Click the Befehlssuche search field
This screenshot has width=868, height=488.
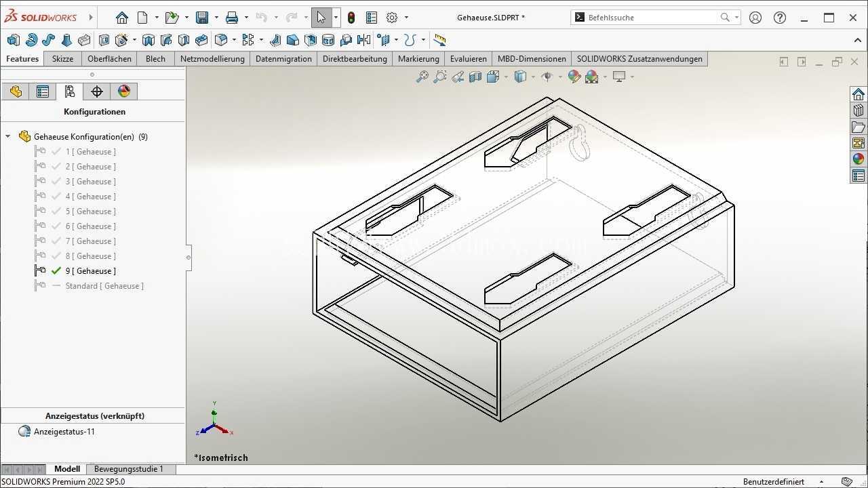tap(655, 18)
